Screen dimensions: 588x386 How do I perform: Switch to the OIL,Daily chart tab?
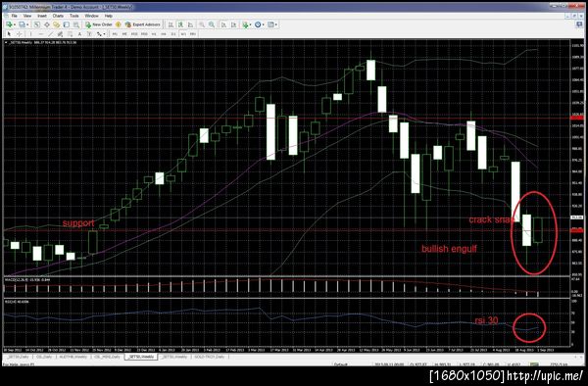[44, 357]
